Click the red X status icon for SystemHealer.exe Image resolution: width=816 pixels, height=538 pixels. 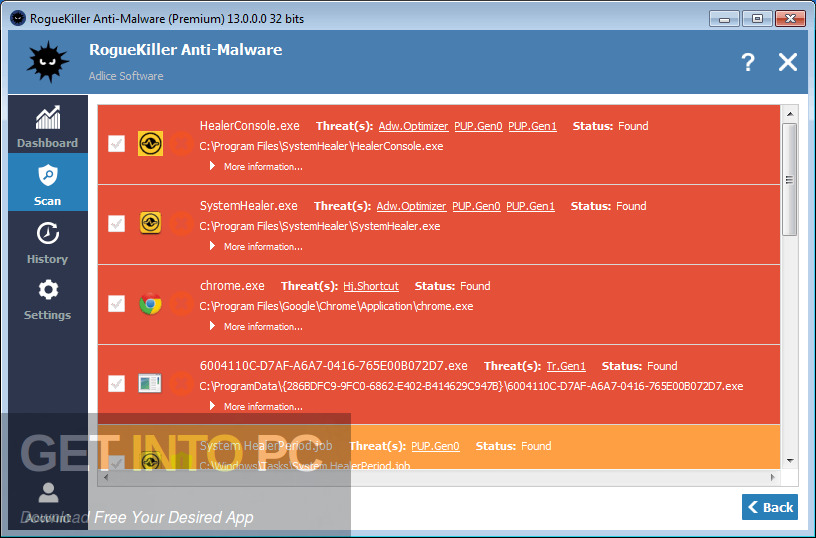(x=182, y=224)
